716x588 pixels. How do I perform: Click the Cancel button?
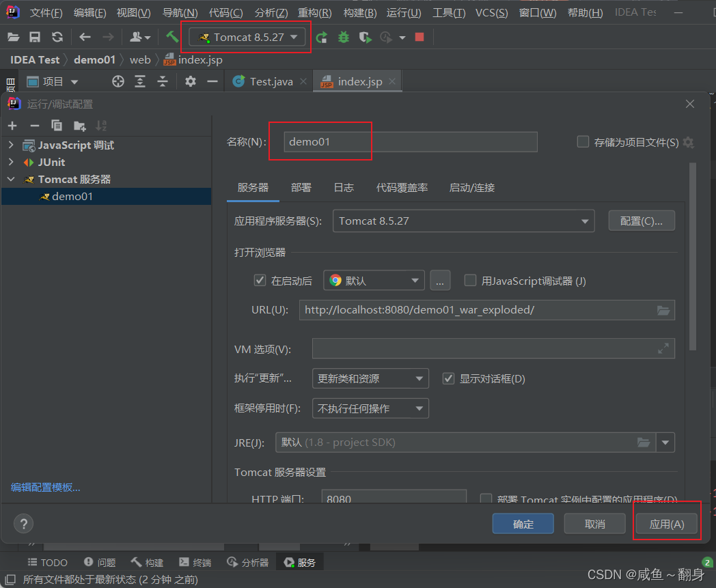click(595, 524)
